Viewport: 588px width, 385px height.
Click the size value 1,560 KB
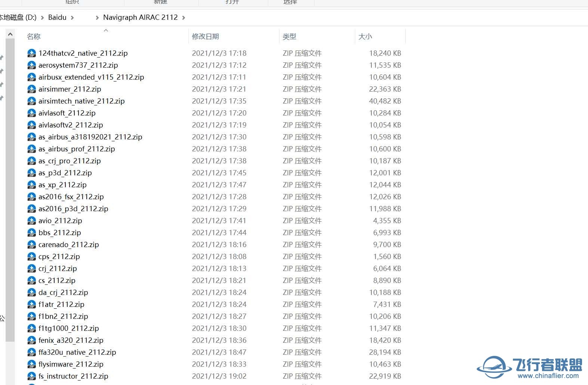click(x=387, y=256)
